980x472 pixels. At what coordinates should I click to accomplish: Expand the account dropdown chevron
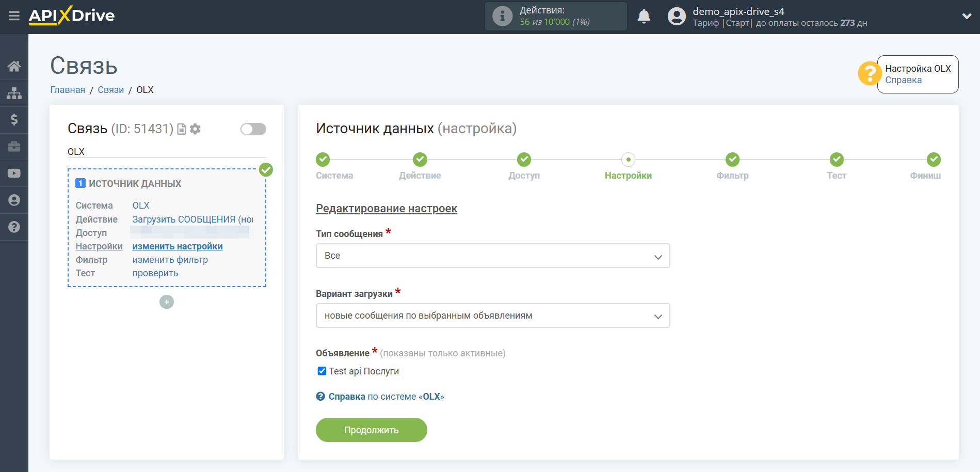tap(967, 17)
